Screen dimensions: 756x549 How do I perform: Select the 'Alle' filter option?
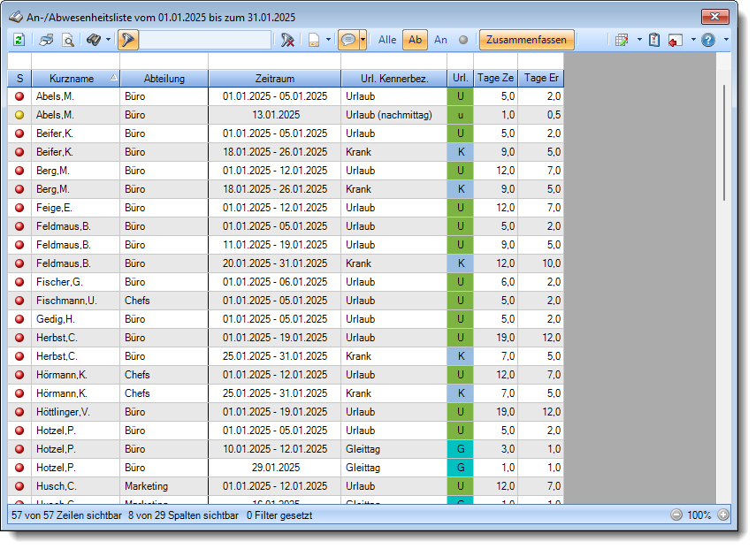(x=387, y=40)
